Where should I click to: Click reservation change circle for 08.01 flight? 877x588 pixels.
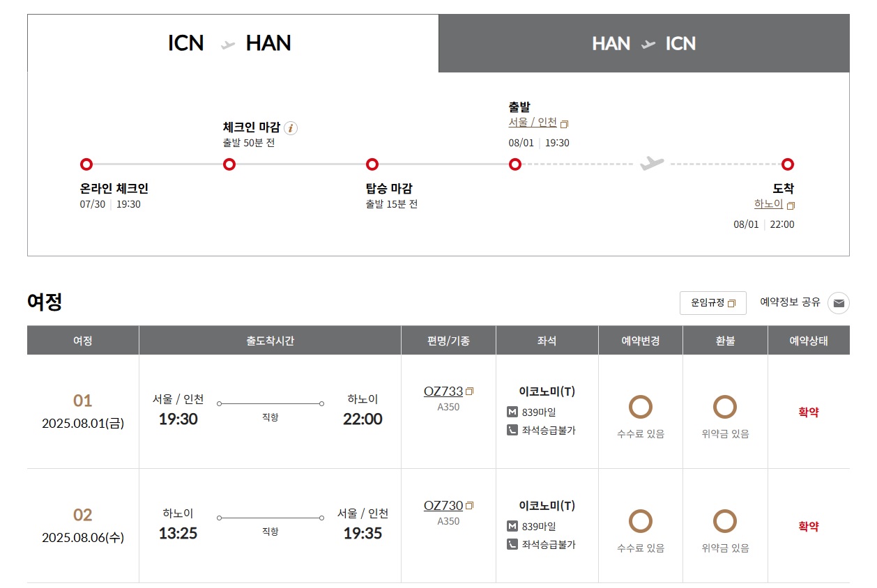[x=640, y=407]
